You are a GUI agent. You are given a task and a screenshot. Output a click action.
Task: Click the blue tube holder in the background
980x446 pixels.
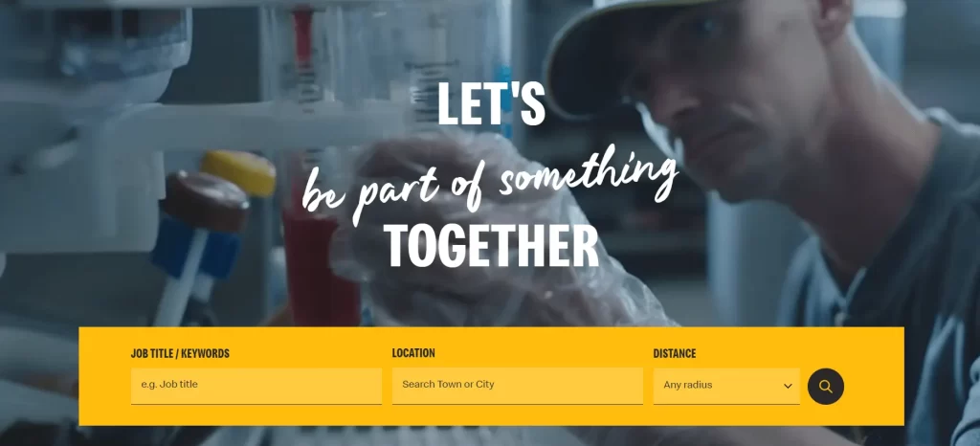pyautogui.click(x=195, y=247)
